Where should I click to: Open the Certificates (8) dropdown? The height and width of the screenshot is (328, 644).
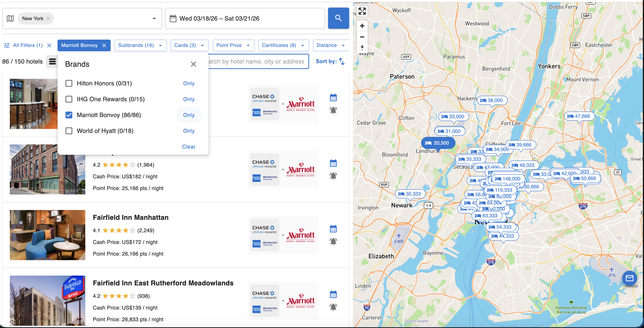coord(283,45)
